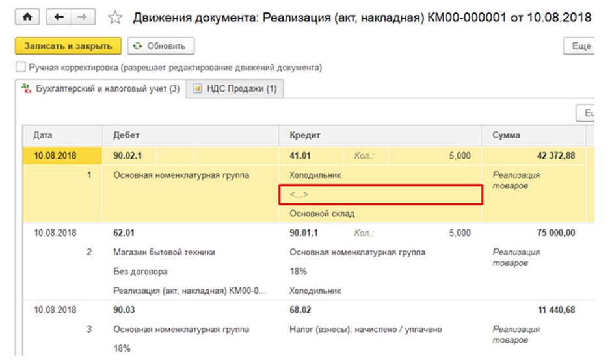Add document to favorites star

pyautogui.click(x=115, y=18)
